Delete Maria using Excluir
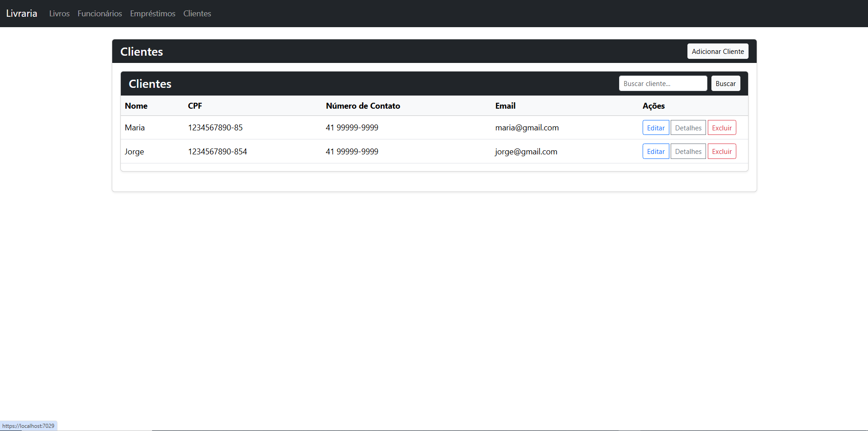This screenshot has height=431, width=868. [x=721, y=128]
